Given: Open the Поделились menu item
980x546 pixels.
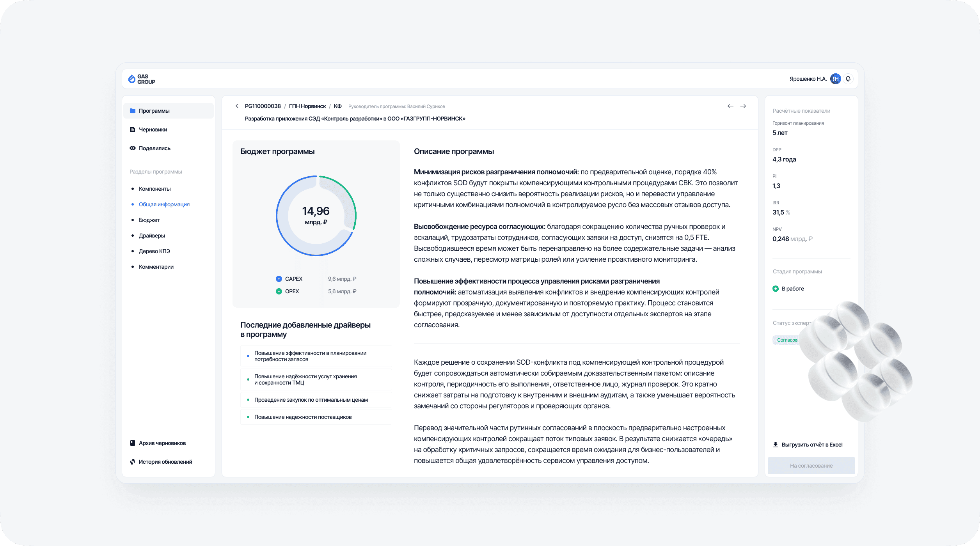Looking at the screenshot, I should pos(169,148).
